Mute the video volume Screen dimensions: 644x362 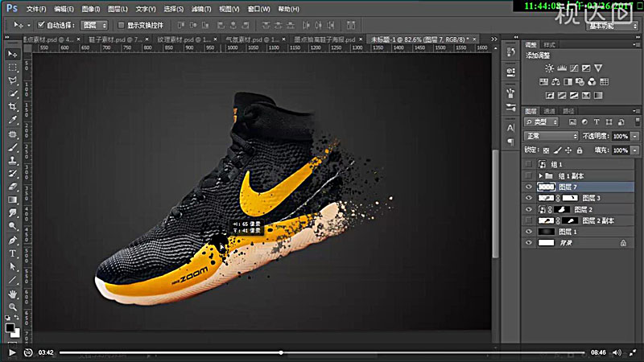coord(617,352)
